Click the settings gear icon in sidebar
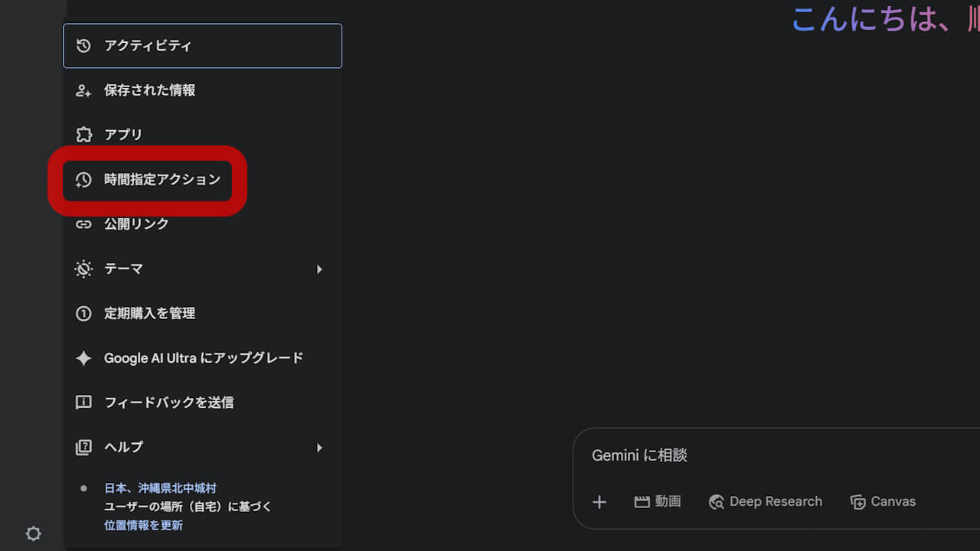980x551 pixels. click(34, 534)
